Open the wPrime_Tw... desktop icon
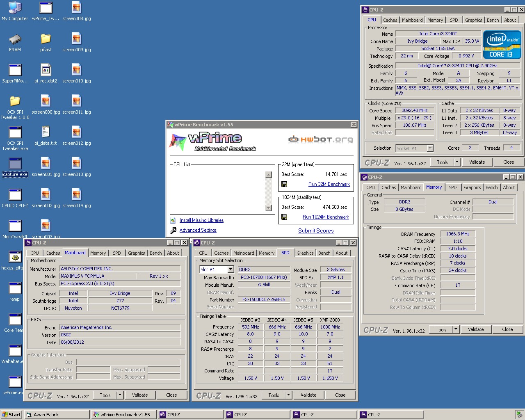Screen dimensions: 525x420 click(x=46, y=11)
